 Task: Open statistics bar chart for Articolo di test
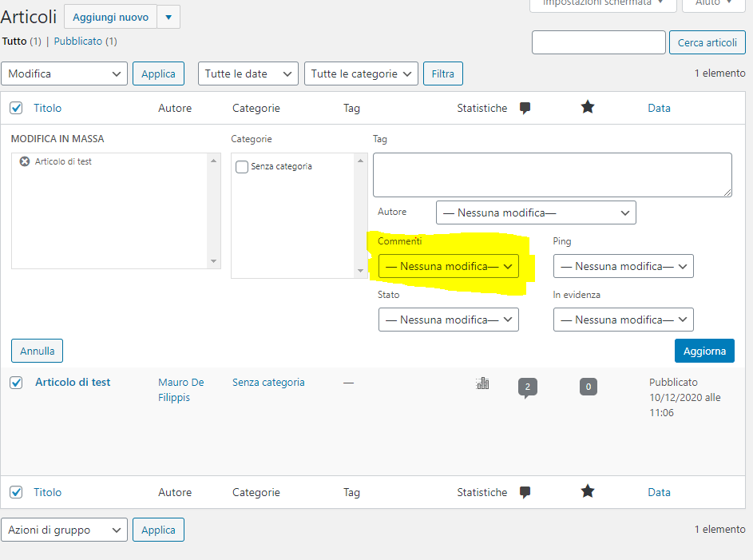point(482,383)
